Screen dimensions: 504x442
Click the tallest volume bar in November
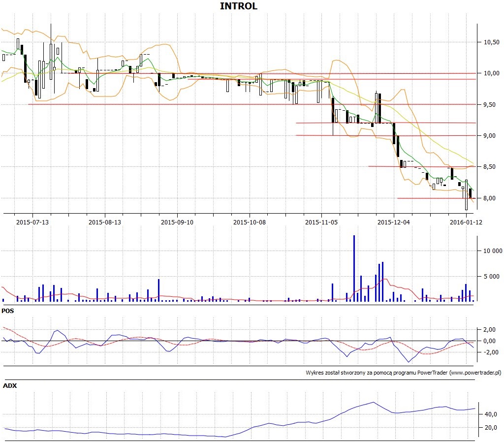point(354,268)
